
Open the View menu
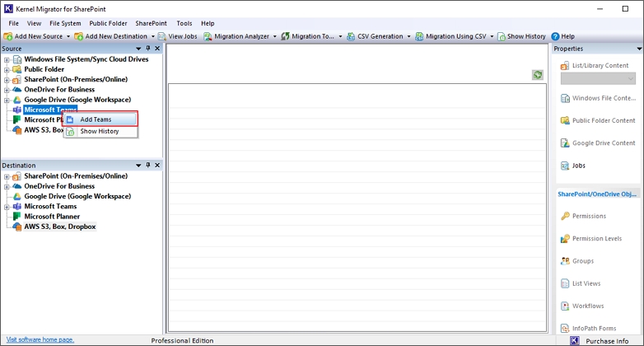34,23
